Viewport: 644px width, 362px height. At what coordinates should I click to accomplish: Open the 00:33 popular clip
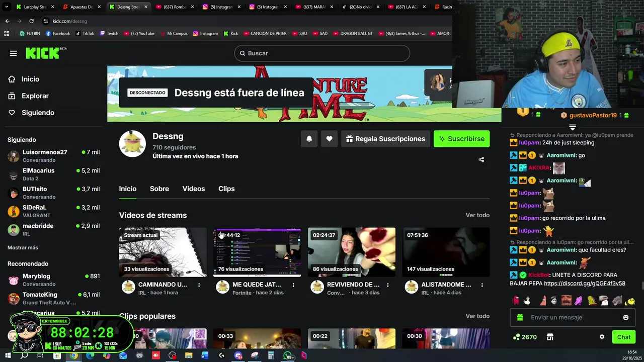click(257, 338)
